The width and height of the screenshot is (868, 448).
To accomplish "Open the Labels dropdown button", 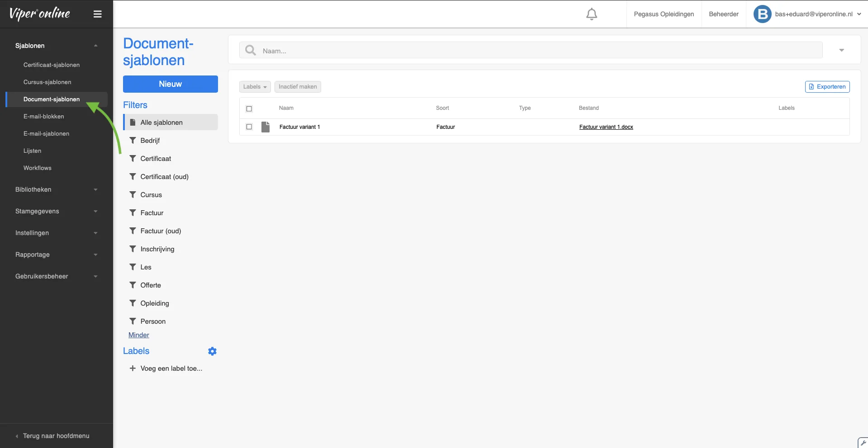I will [255, 87].
